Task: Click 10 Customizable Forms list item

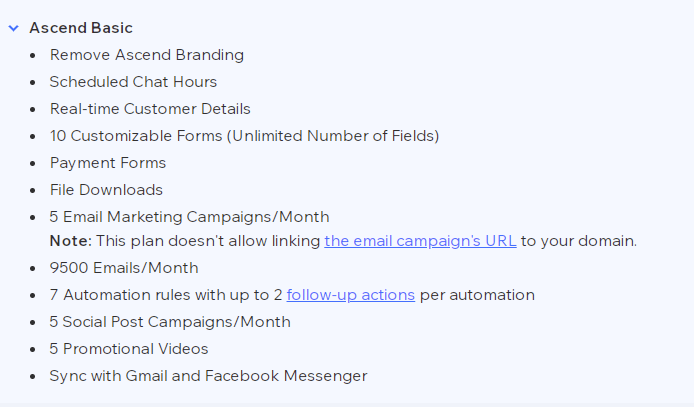Action: point(244,136)
